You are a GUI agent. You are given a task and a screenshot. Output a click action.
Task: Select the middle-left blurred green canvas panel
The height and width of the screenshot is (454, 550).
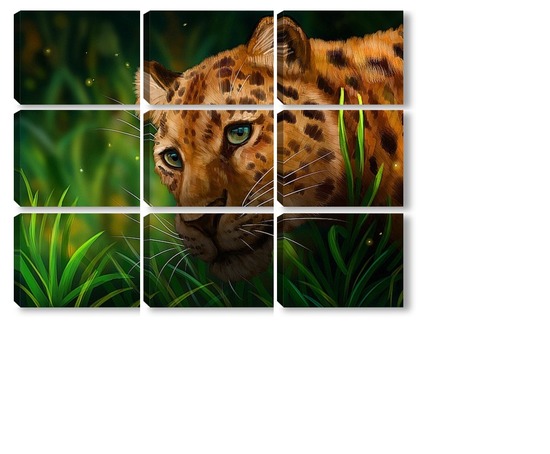77,158
